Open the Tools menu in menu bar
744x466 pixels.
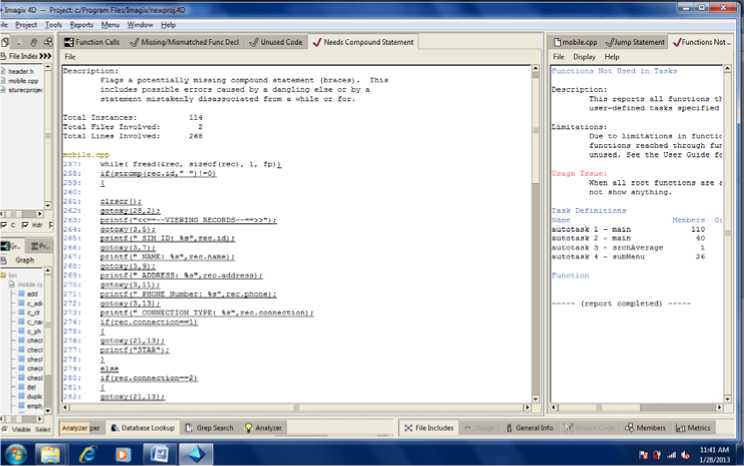(54, 24)
